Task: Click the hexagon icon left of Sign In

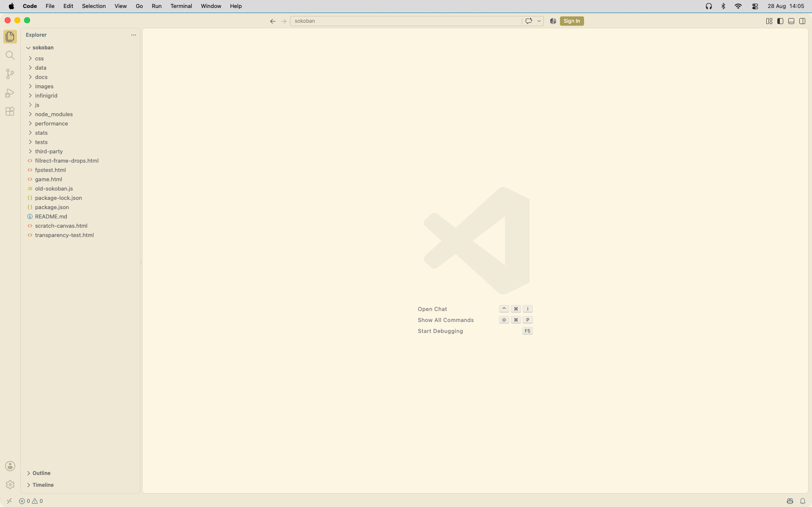Action: pos(553,21)
